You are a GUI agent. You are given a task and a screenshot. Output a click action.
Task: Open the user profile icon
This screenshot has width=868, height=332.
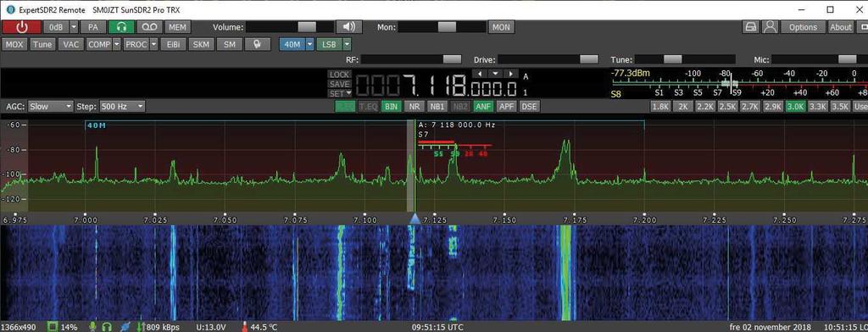click(x=770, y=26)
